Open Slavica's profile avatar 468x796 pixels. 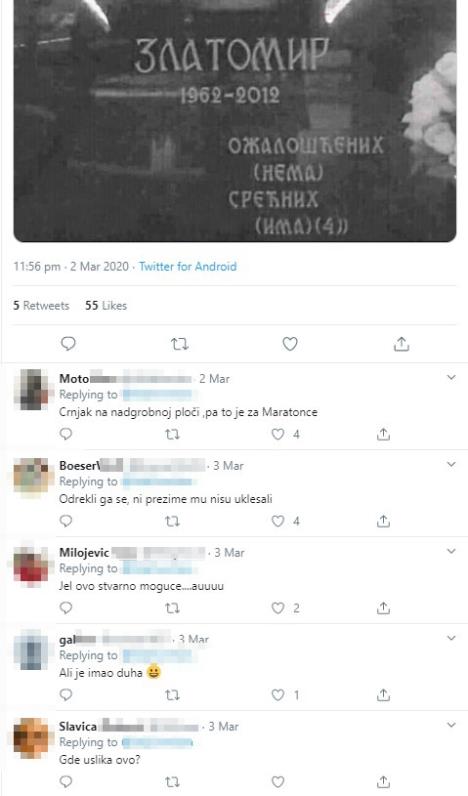tap(31, 738)
